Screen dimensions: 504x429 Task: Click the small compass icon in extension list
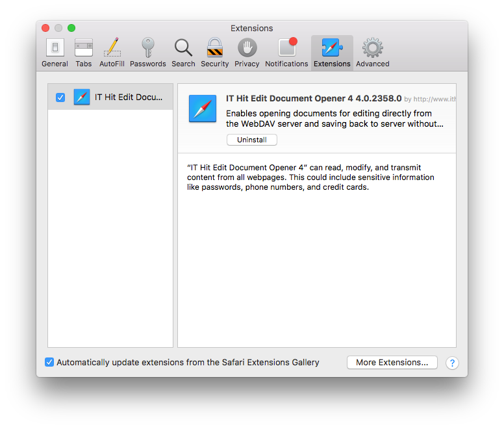pos(82,97)
